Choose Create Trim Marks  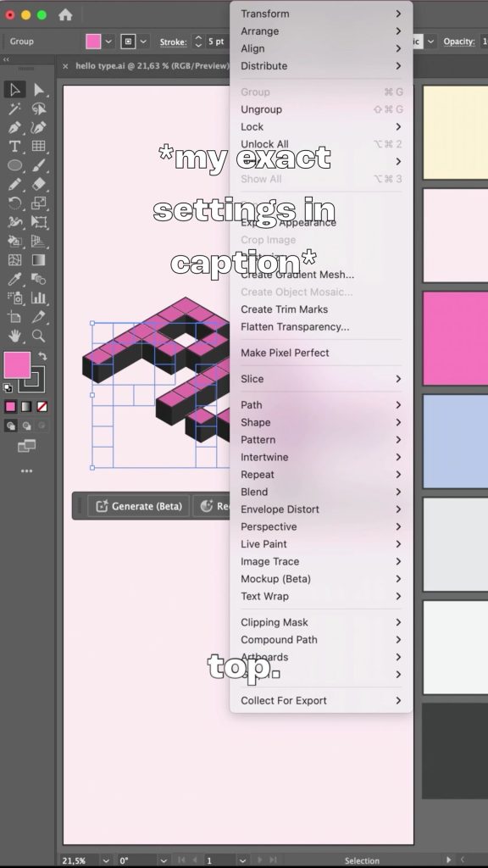pos(321,309)
